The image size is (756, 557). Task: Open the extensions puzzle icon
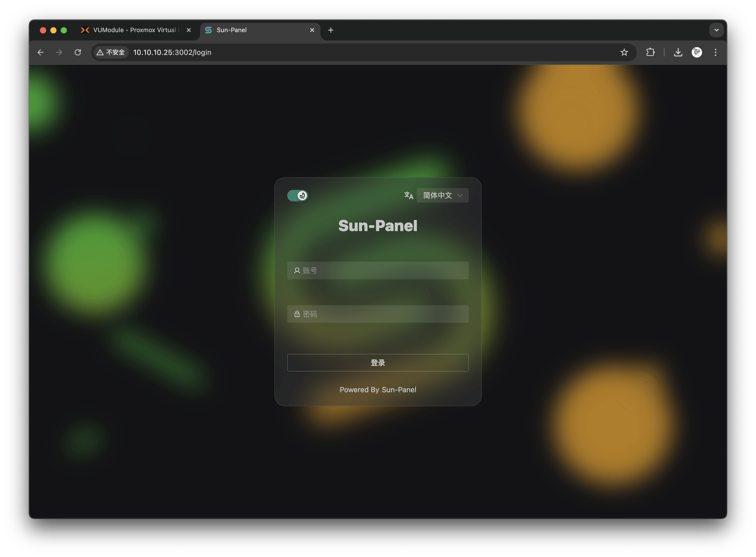[x=650, y=52]
